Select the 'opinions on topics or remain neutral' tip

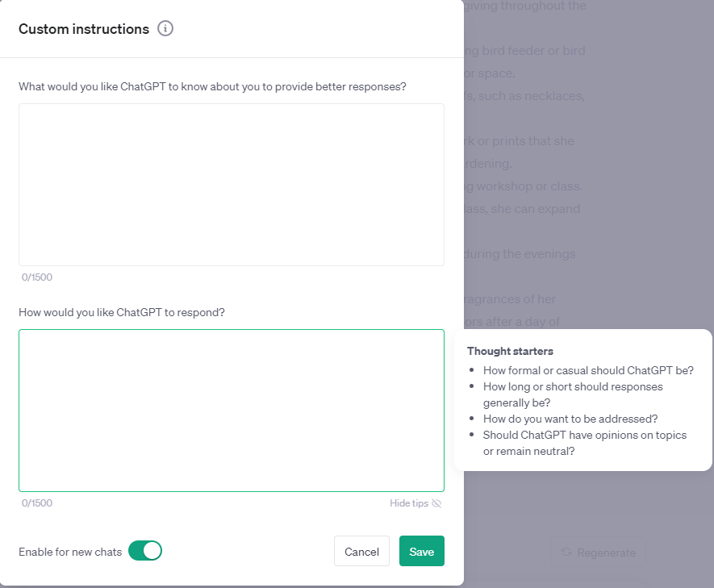pos(584,443)
